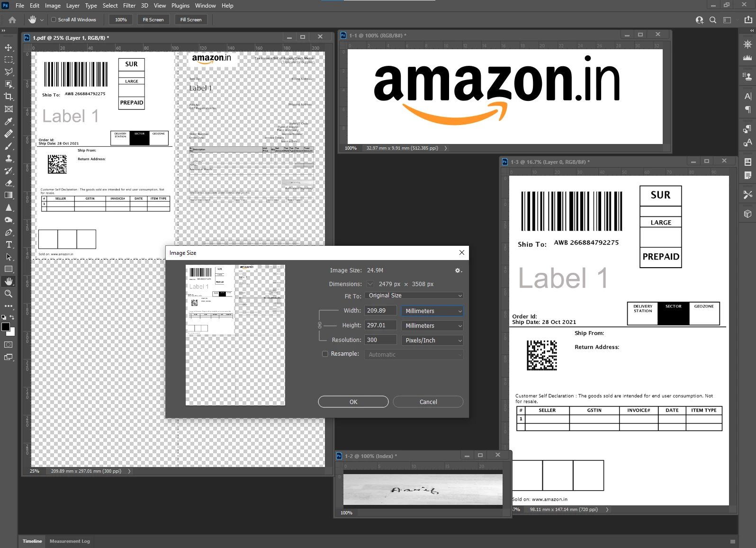The image size is (756, 548).
Task: Open the 3D panel cube icon
Action: [747, 214]
